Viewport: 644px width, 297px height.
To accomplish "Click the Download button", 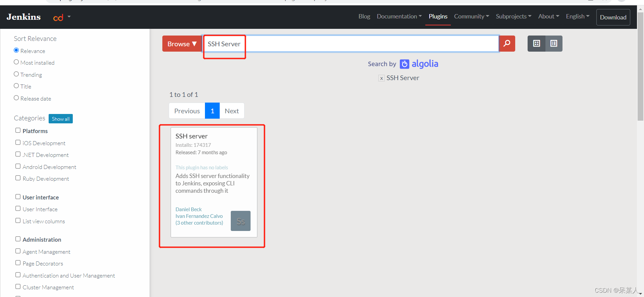I will [x=613, y=17].
